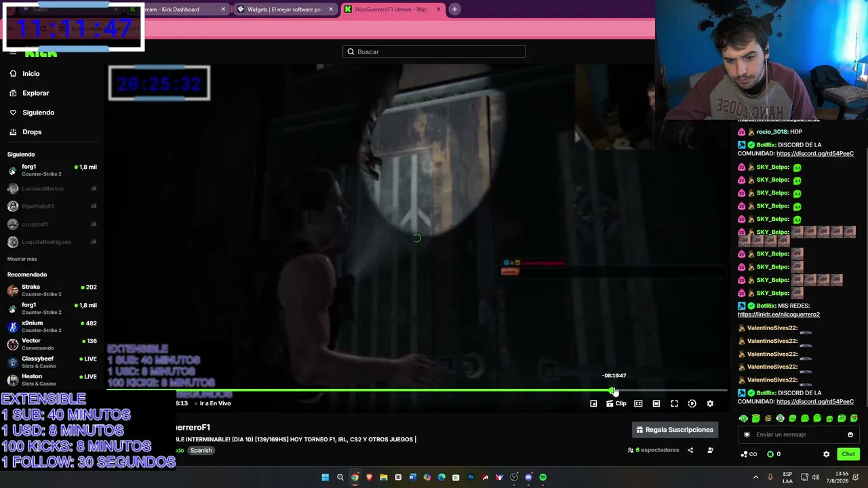
Task: Switch to the Kick Dashboard tab
Action: [x=178, y=9]
